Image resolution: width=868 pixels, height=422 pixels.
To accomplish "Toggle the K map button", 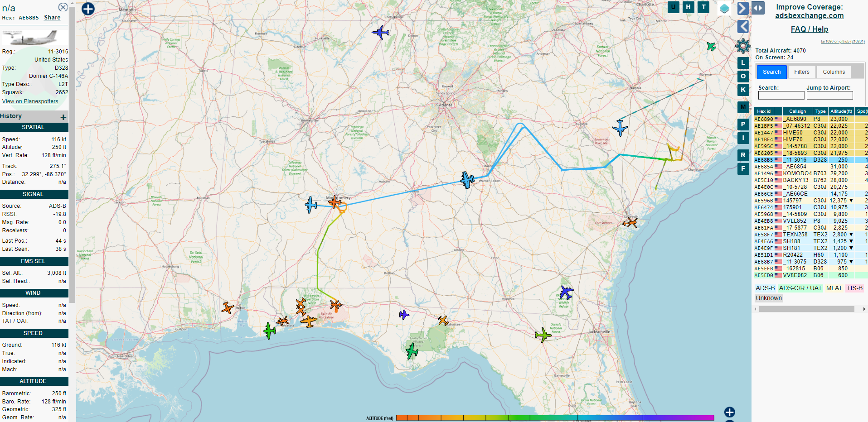I will coord(743,90).
